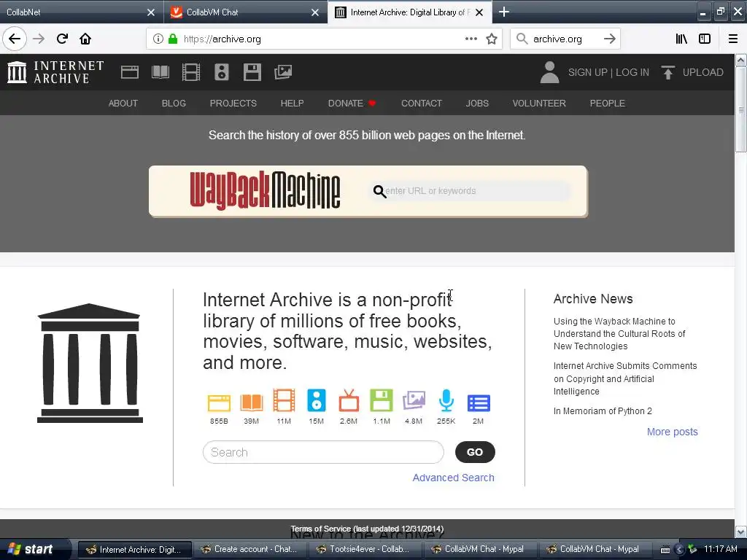Viewport: 747px width, 560px height.
Task: Toggle the browser sidebar icon
Action: point(705,39)
